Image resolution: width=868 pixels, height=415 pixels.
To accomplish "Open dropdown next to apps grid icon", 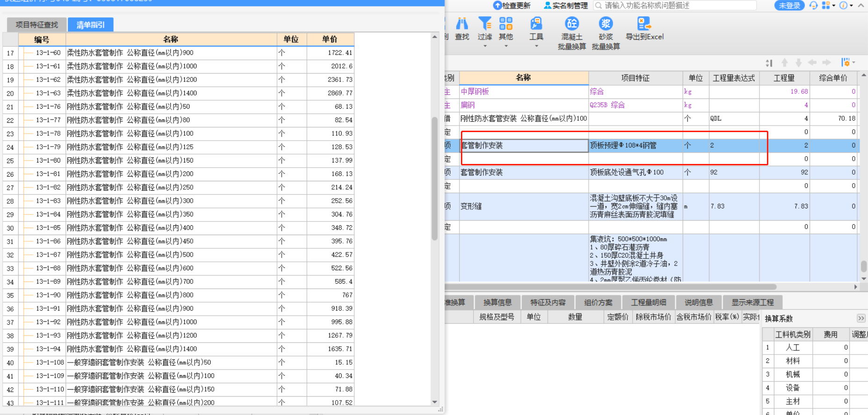I will (x=834, y=6).
